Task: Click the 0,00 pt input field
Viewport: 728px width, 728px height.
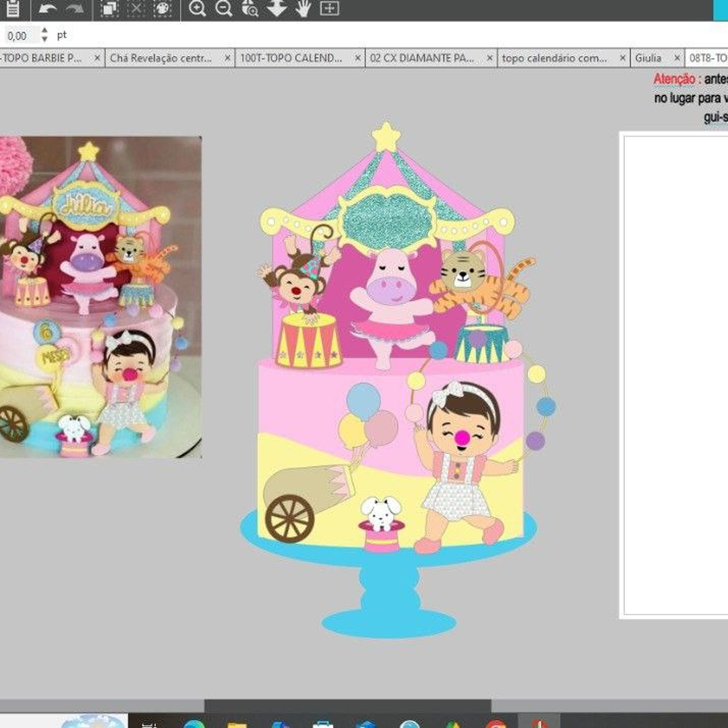Action: pos(19,35)
